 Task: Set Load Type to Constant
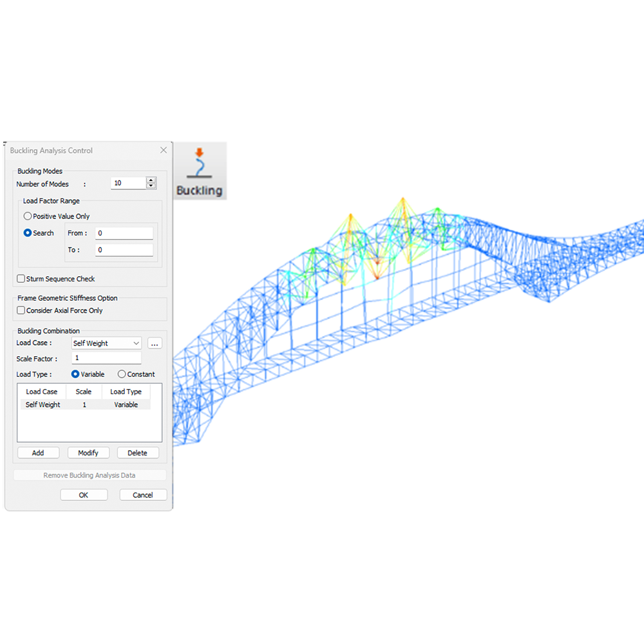click(122, 374)
